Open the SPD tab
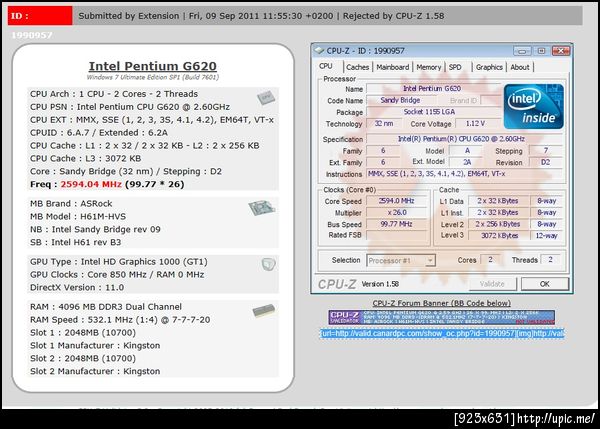The height and width of the screenshot is (429, 600). pyautogui.click(x=455, y=67)
